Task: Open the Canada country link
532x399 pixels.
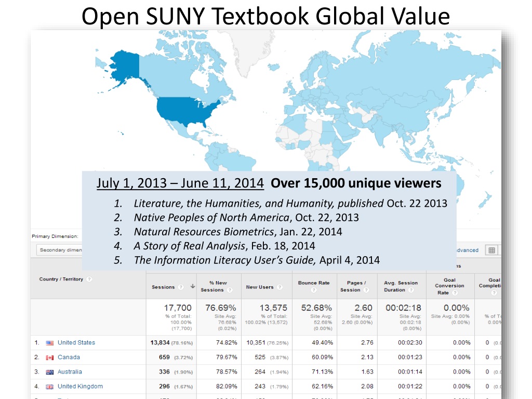Action: [69, 357]
